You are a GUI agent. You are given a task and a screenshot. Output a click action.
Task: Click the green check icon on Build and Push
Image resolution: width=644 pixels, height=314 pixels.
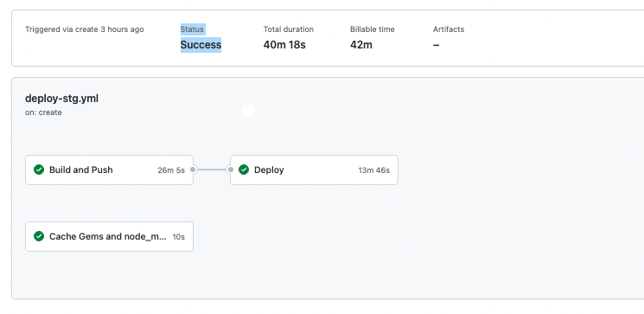[39, 170]
